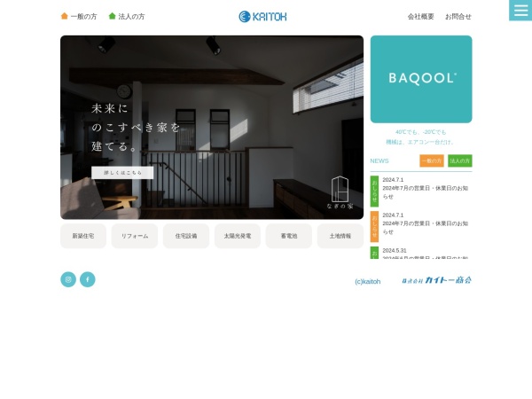This screenshot has width=532, height=399.
Task: Open the BAQOOL banner
Action: click(x=421, y=79)
